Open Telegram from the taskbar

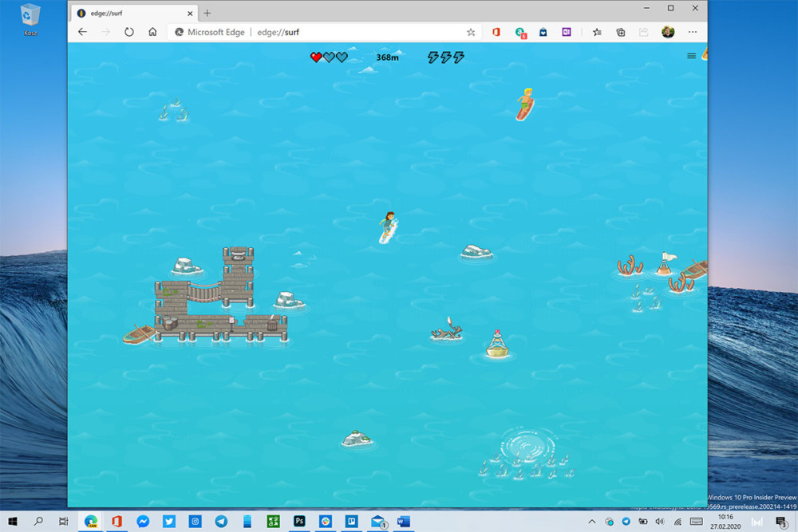click(x=221, y=522)
